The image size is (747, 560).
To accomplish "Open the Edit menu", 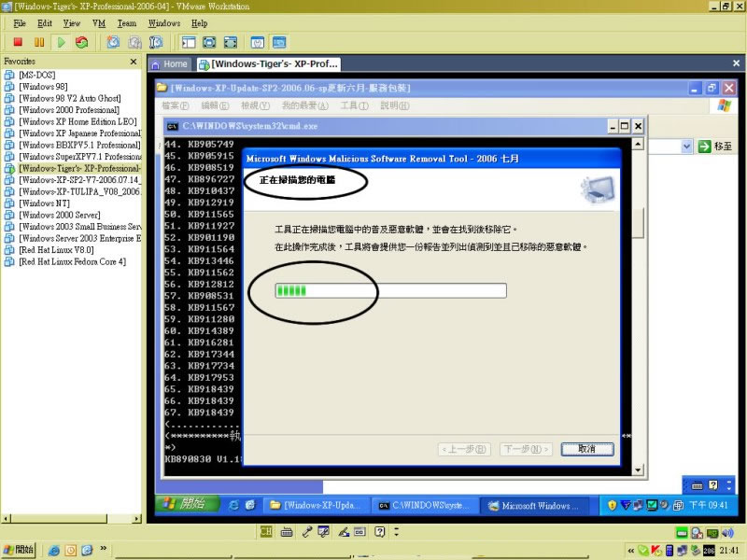I will (x=44, y=23).
